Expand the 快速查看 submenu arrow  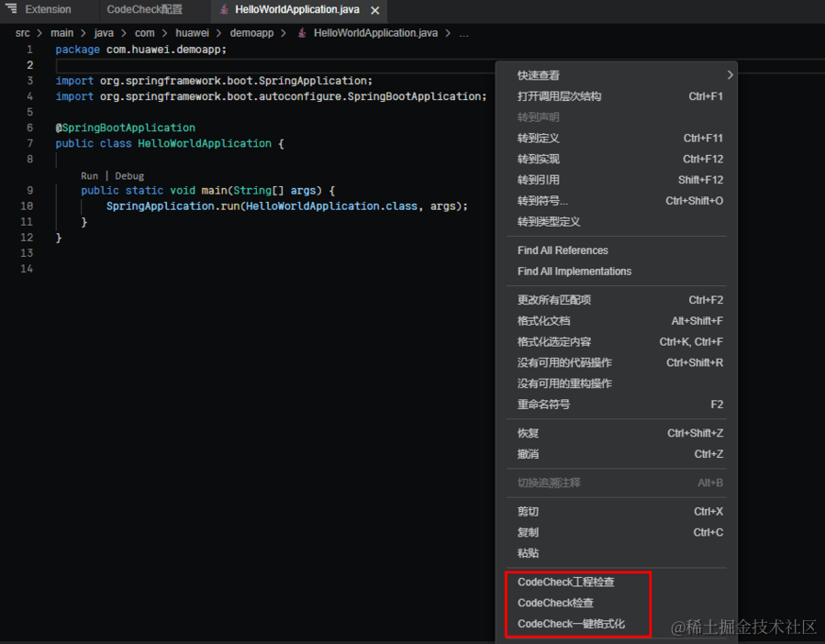pyautogui.click(x=730, y=75)
